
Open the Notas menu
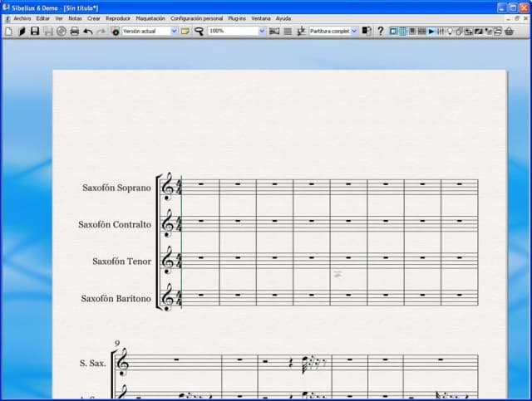pos(75,18)
